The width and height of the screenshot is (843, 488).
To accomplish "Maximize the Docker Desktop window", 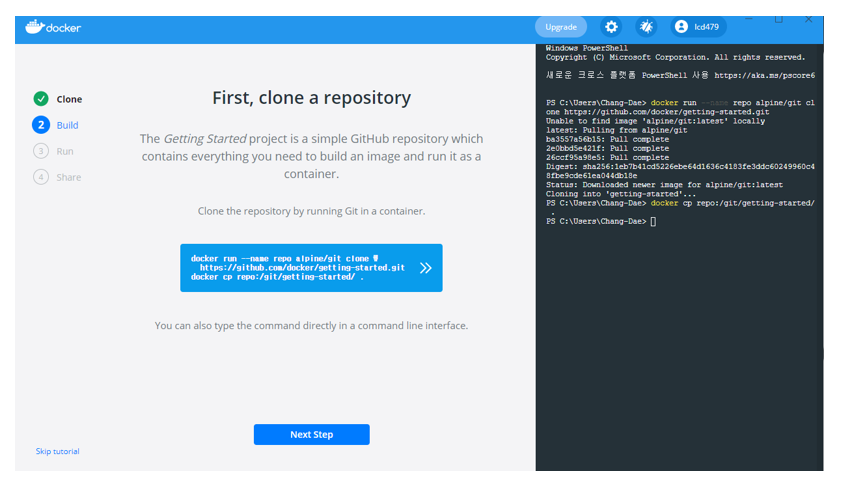I will [778, 19].
